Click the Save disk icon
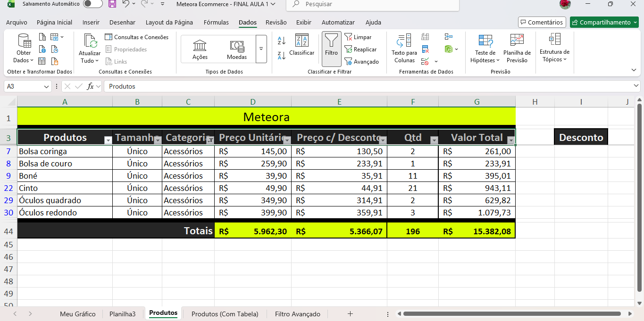The image size is (644, 321). point(112,4)
